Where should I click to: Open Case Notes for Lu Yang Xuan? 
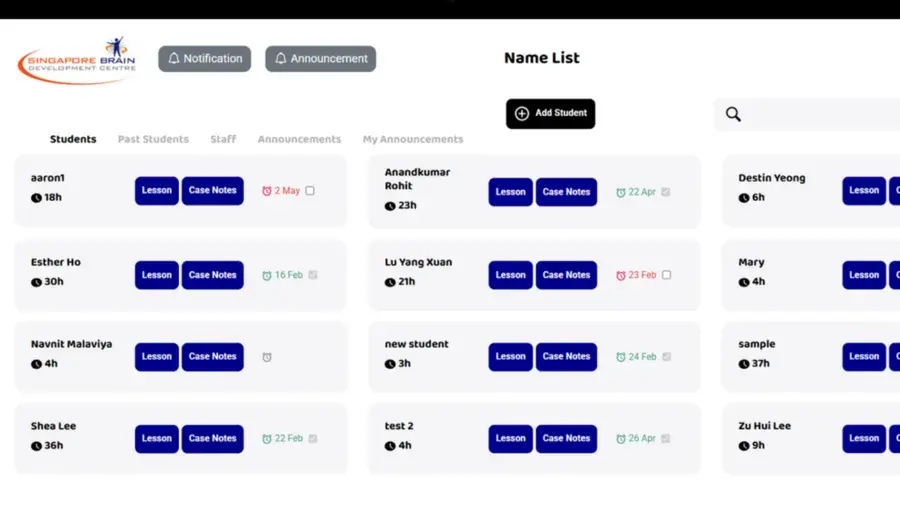566,275
